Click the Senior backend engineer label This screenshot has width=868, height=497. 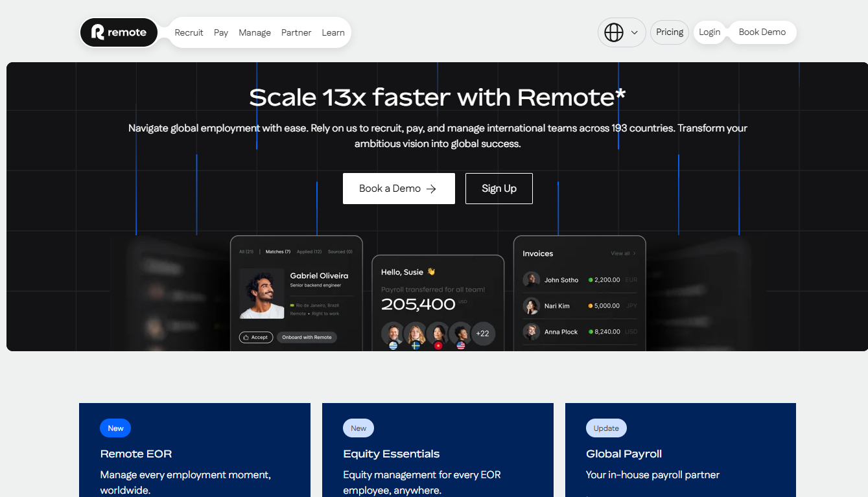tap(315, 285)
